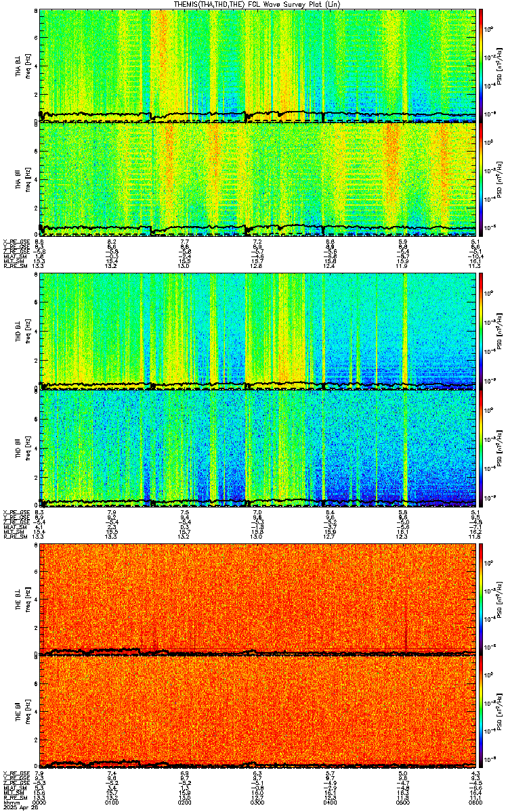
Task: Click the 0600 time tick label
Action: point(475,803)
